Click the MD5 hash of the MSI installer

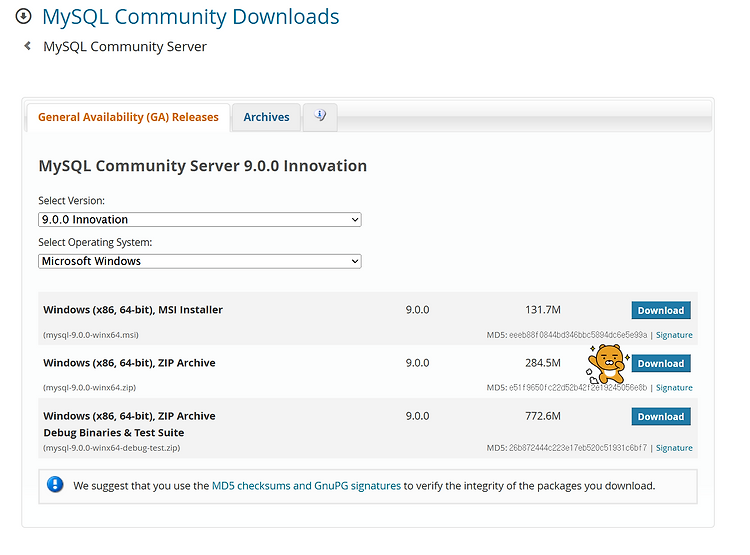tap(578, 335)
